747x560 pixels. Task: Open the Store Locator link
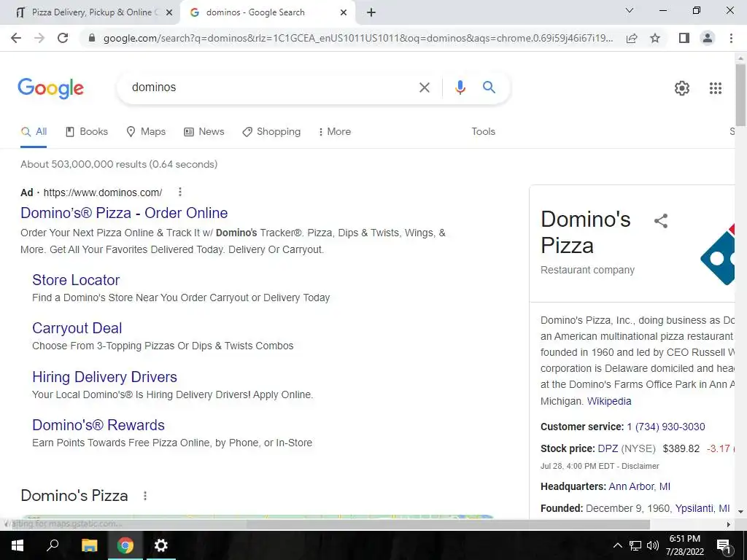pyautogui.click(x=76, y=280)
